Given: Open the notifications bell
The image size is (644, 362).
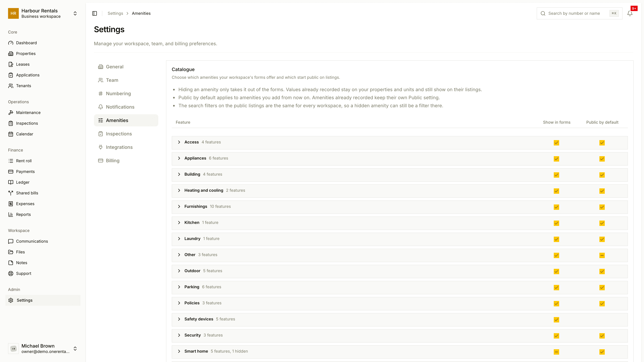Looking at the screenshot, I should (x=630, y=13).
